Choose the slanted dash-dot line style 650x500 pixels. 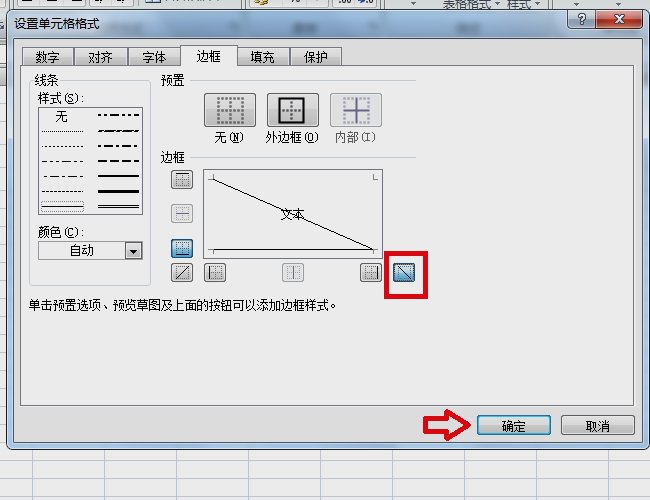pyautogui.click(x=119, y=131)
